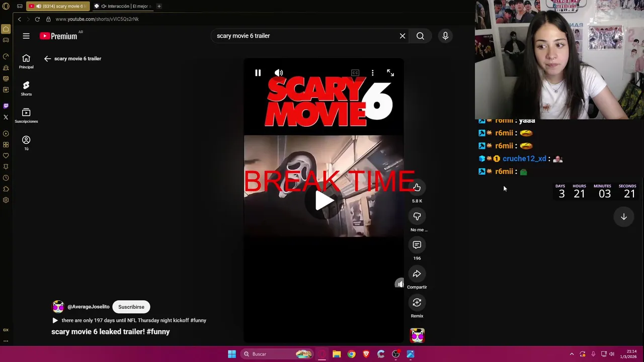This screenshot has width=644, height=362.
Task: Click cruche12_xd username in chat
Action: [x=524, y=159]
